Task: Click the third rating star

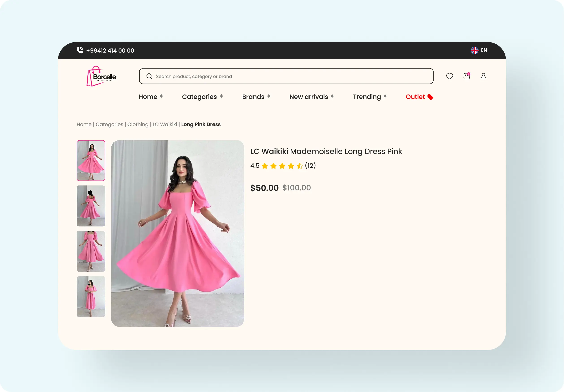Action: click(282, 166)
